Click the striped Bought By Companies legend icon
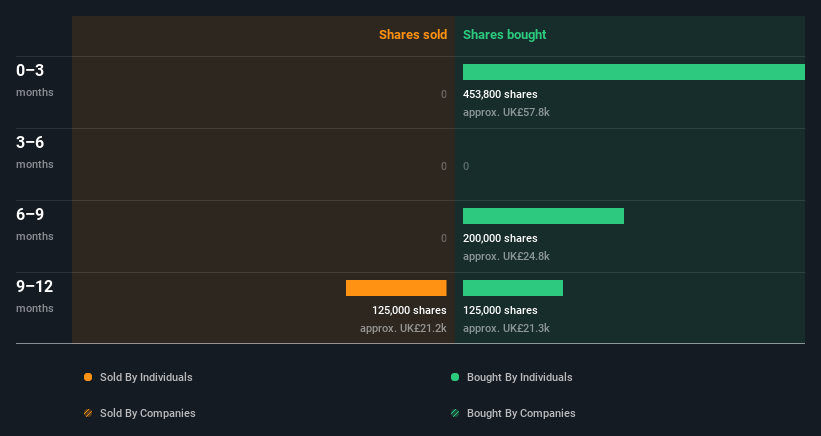 coord(455,413)
